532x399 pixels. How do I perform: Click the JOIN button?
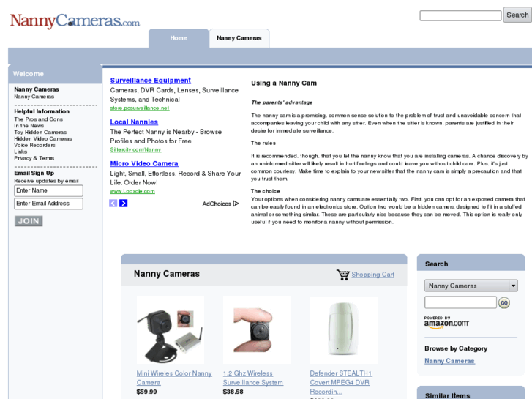[x=29, y=221]
